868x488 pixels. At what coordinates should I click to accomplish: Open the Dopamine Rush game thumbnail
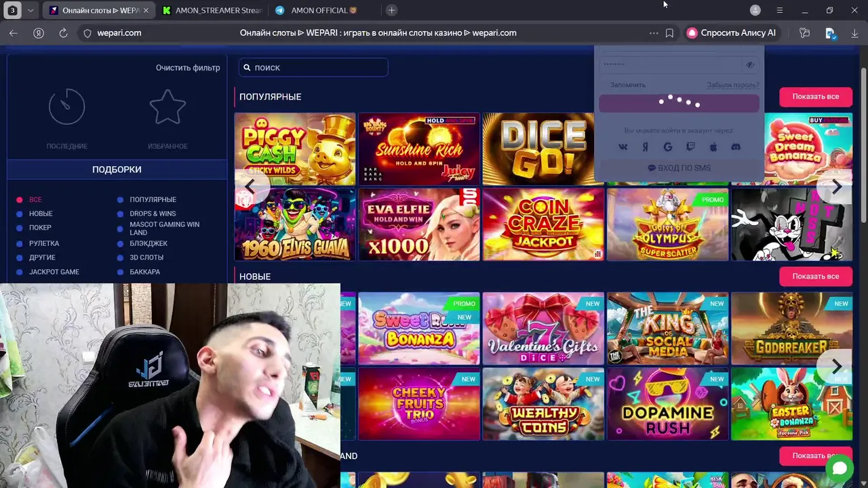(x=668, y=404)
